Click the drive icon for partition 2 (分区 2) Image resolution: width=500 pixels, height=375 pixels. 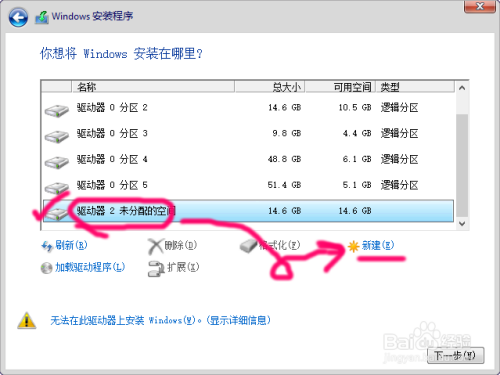(x=57, y=110)
